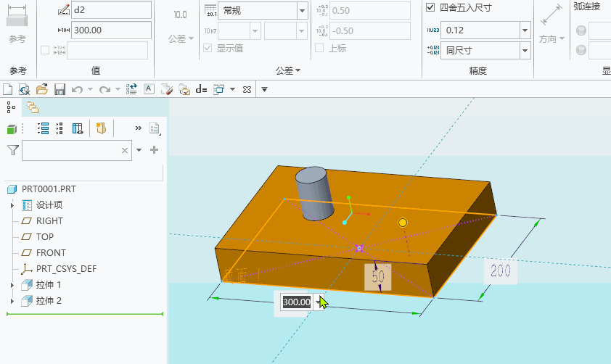Click the 300.00 dimension edit box on model

point(297,302)
